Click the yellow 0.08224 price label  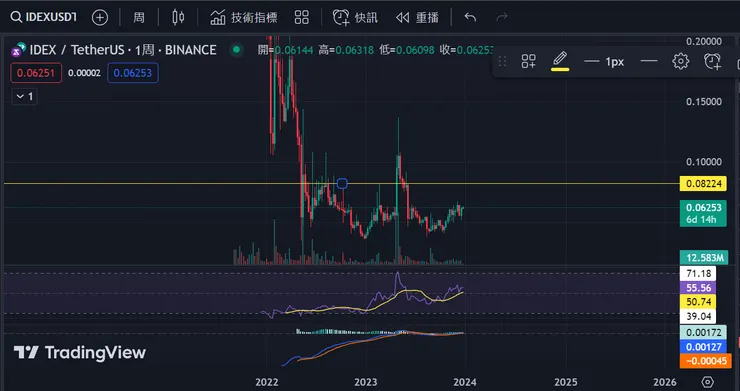click(x=703, y=184)
